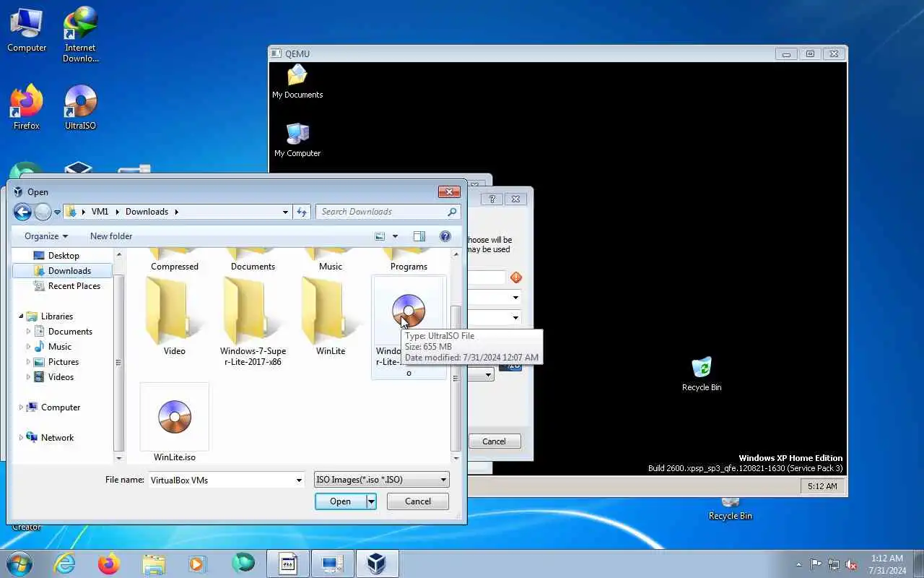
Task: Click the file list vertical scrollbar
Action: pyautogui.click(x=456, y=356)
